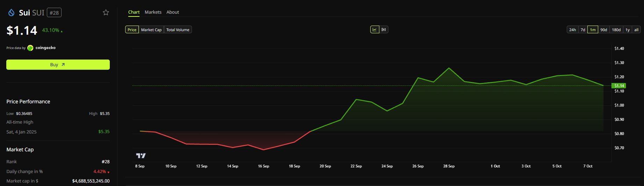This screenshot has width=644, height=186.
Task: Switch to candlestick chart view icon
Action: tap(384, 30)
